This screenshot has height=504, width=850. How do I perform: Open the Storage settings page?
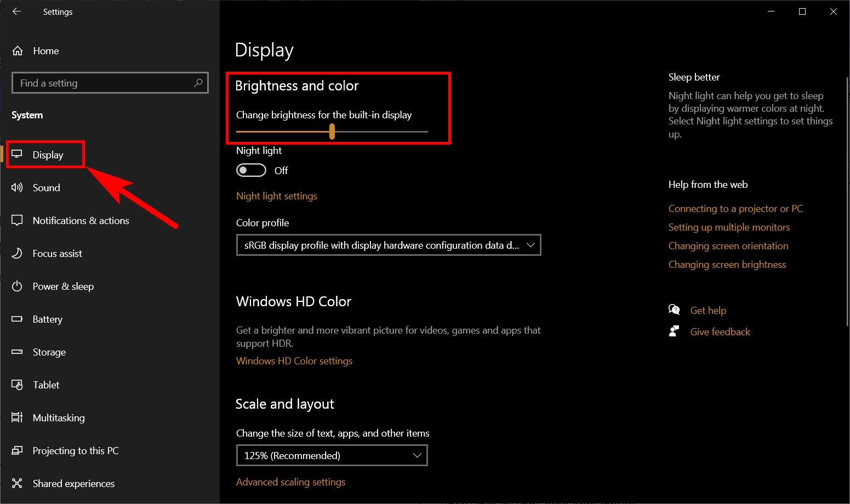click(x=49, y=352)
